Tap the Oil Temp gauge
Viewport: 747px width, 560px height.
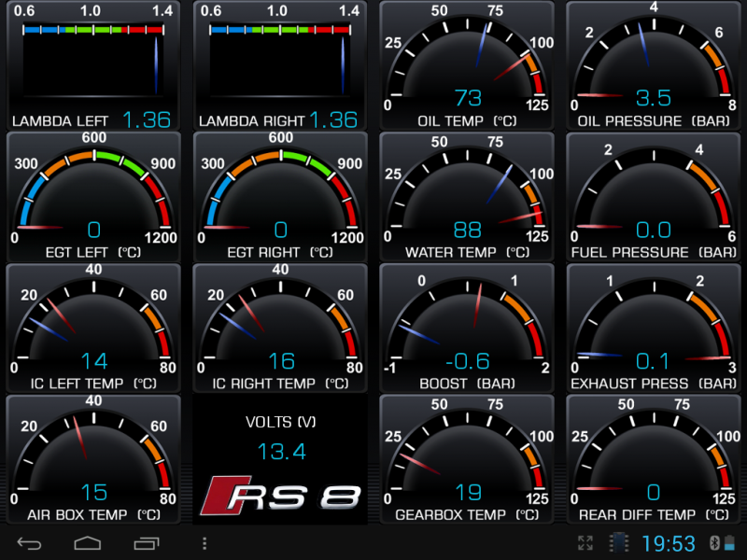point(467,65)
